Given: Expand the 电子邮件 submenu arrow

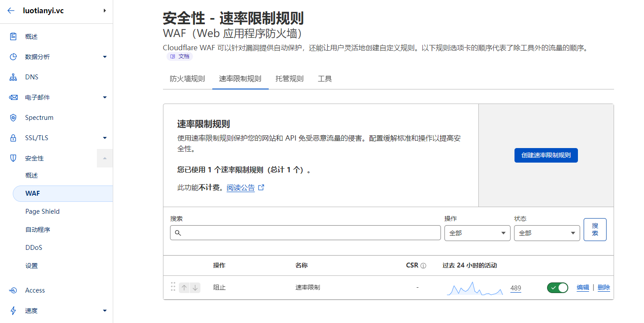Looking at the screenshot, I should pyautogui.click(x=105, y=97).
